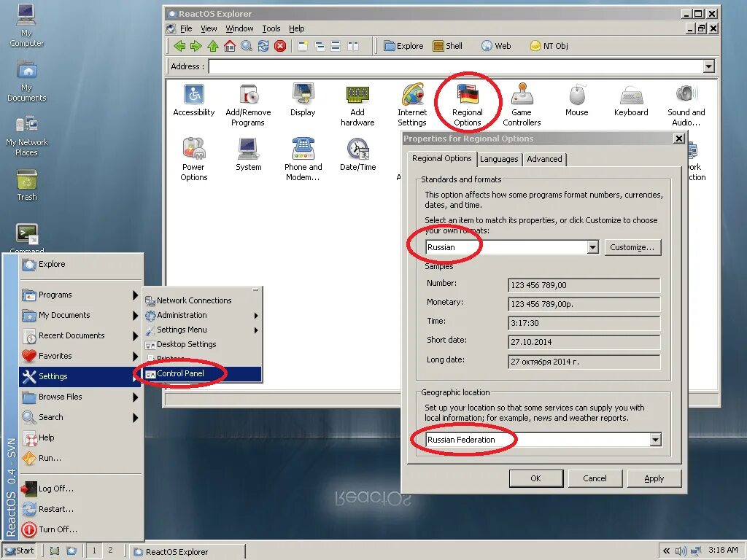Click the Customize... button
Image resolution: width=747 pixels, height=560 pixels.
tap(632, 247)
